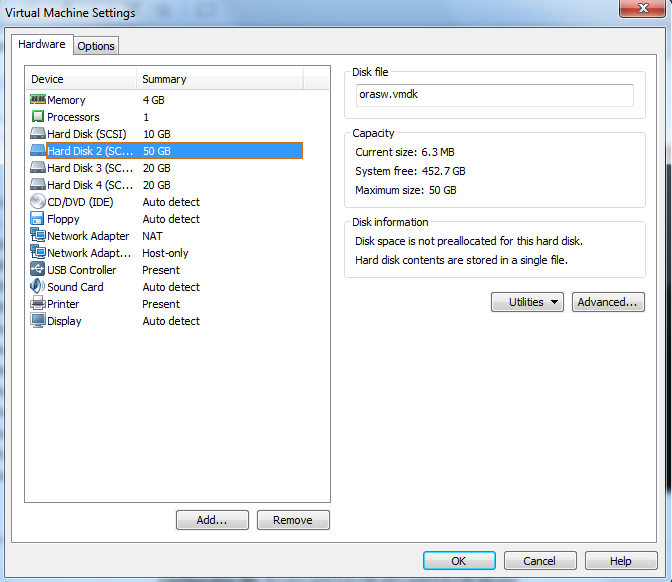Viewport: 672px width, 582px height.
Task: Click the Hard Disk 3 drive icon
Action: 38,168
